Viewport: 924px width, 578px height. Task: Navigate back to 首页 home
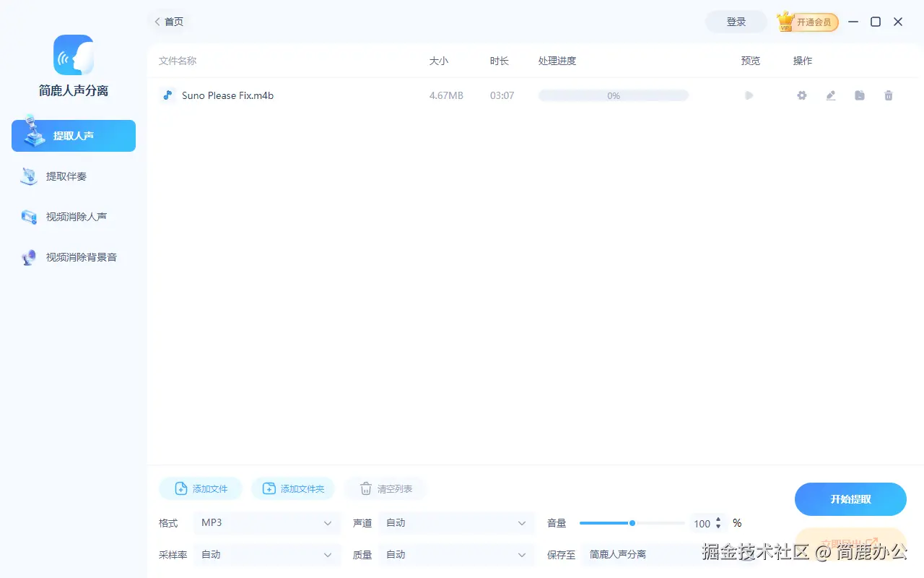click(169, 22)
